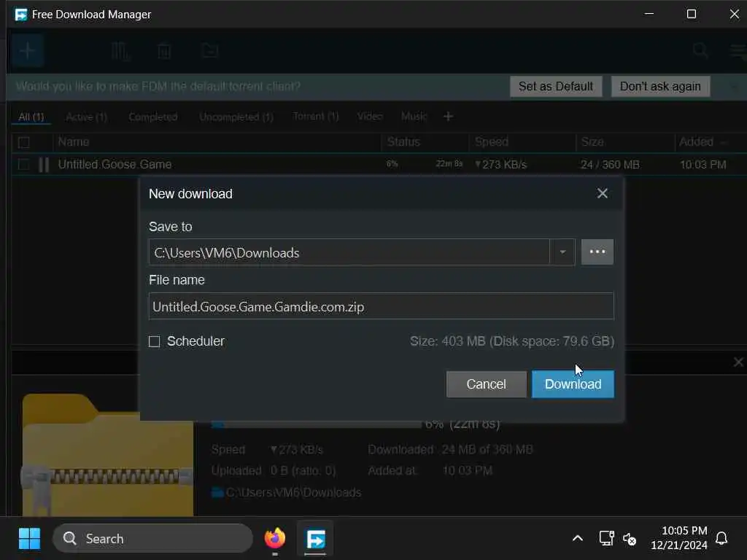Click the Download button
This screenshot has height=560, width=747.
click(573, 384)
